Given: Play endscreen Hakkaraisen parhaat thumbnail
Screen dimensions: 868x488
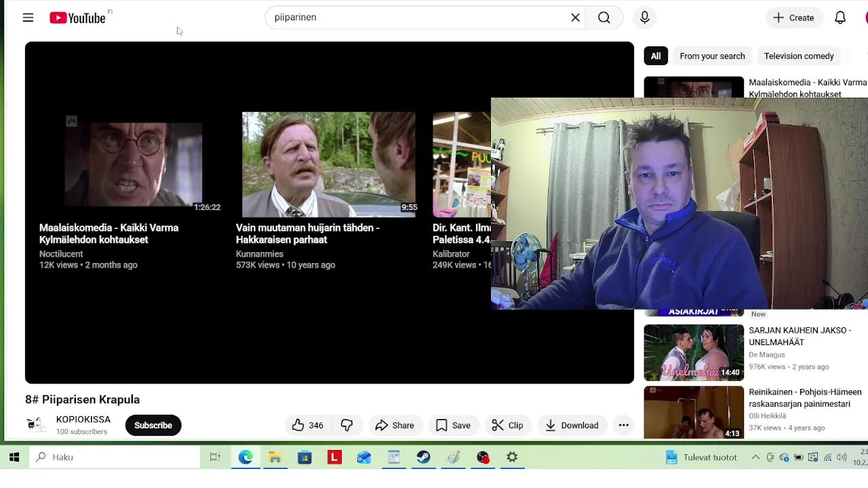Looking at the screenshot, I should (329, 165).
